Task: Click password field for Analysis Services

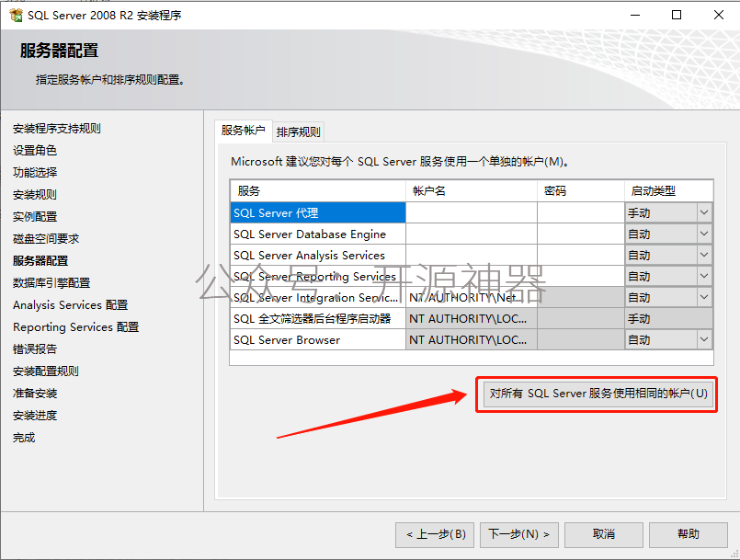Action: click(x=581, y=255)
